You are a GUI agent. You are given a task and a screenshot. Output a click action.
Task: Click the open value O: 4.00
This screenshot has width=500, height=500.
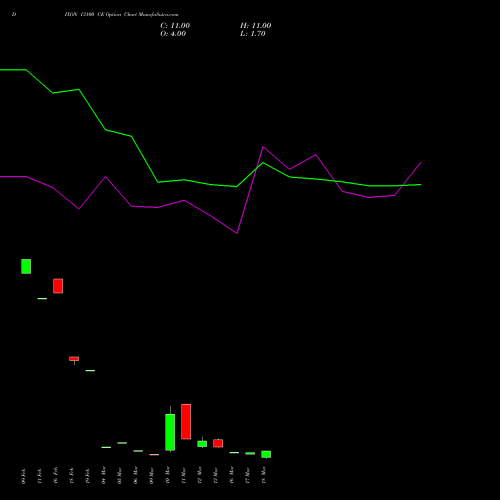tap(173, 34)
